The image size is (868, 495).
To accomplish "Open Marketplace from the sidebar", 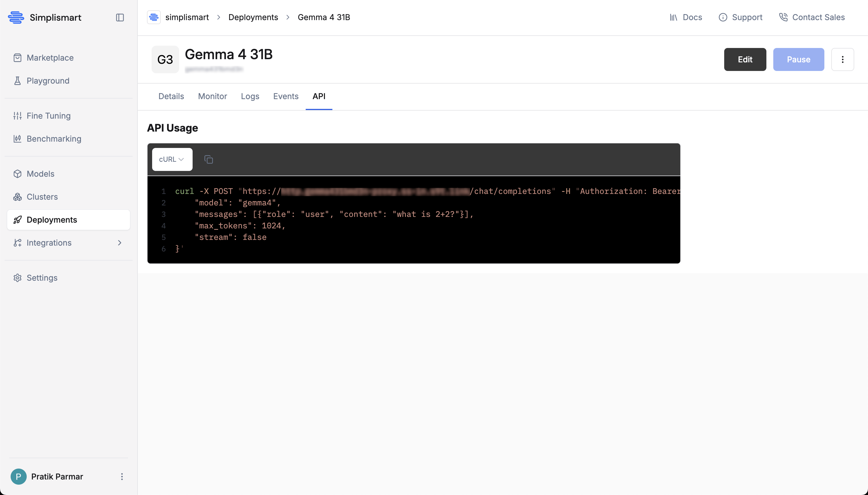I will click(68, 58).
